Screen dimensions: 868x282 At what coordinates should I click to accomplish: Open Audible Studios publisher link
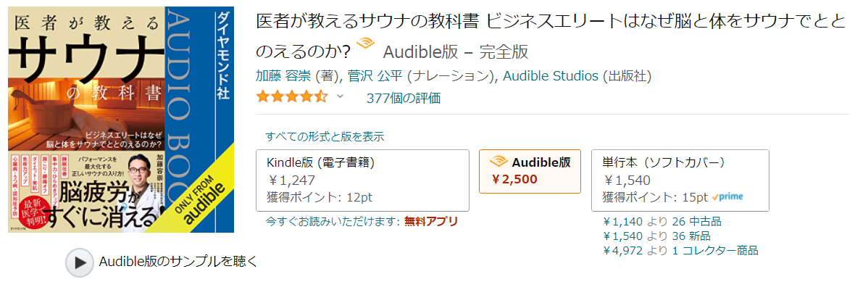[x=551, y=76]
